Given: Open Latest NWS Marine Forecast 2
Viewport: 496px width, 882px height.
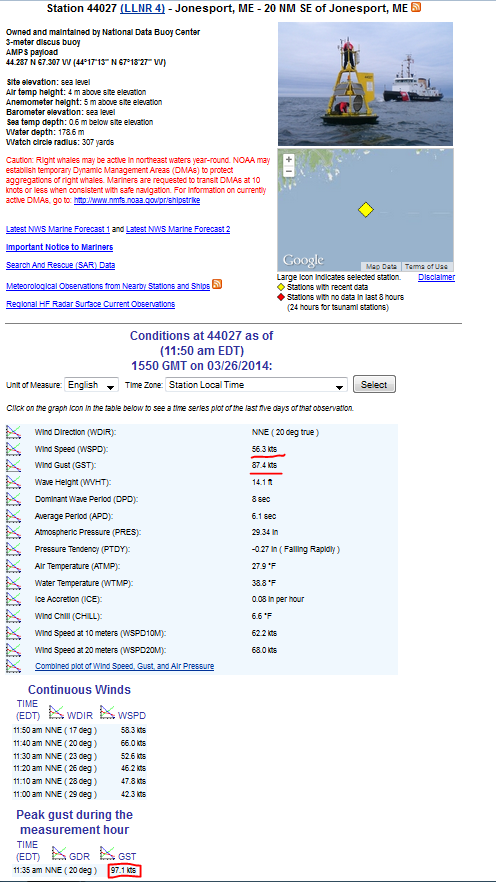Looking at the screenshot, I should (178, 229).
